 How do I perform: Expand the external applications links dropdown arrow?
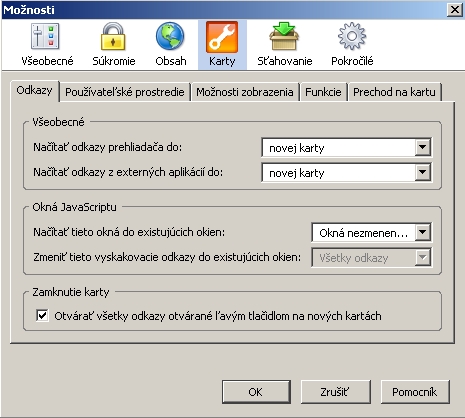423,172
